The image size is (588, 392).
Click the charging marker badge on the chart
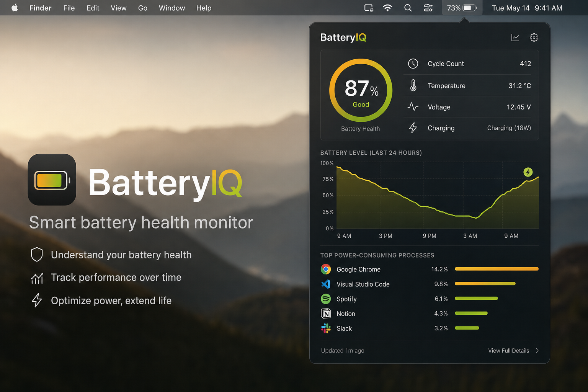point(528,172)
